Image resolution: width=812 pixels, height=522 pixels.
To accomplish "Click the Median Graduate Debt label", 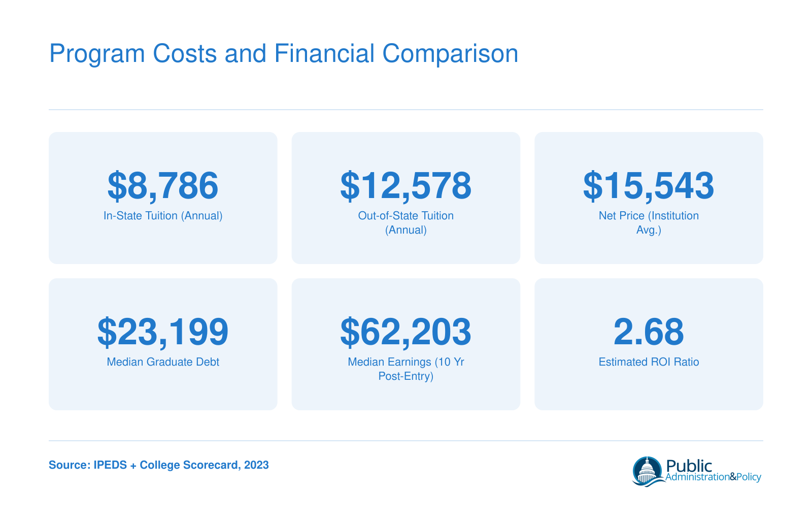I will coord(163,362).
